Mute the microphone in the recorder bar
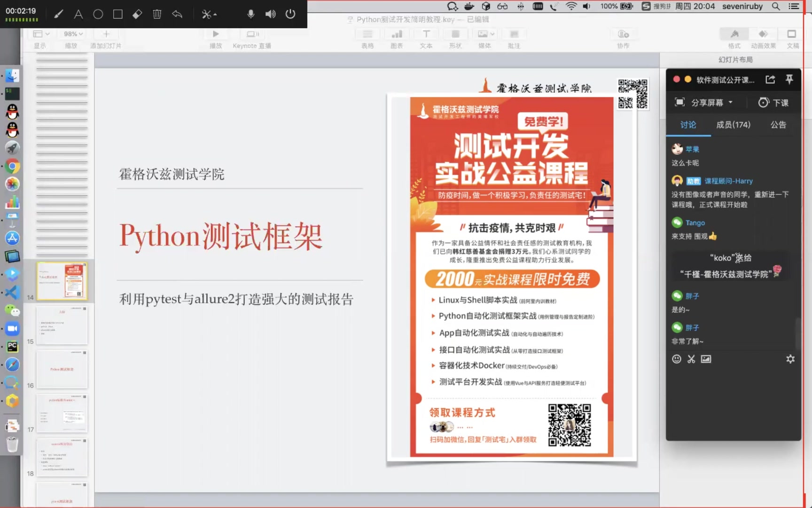 click(251, 14)
